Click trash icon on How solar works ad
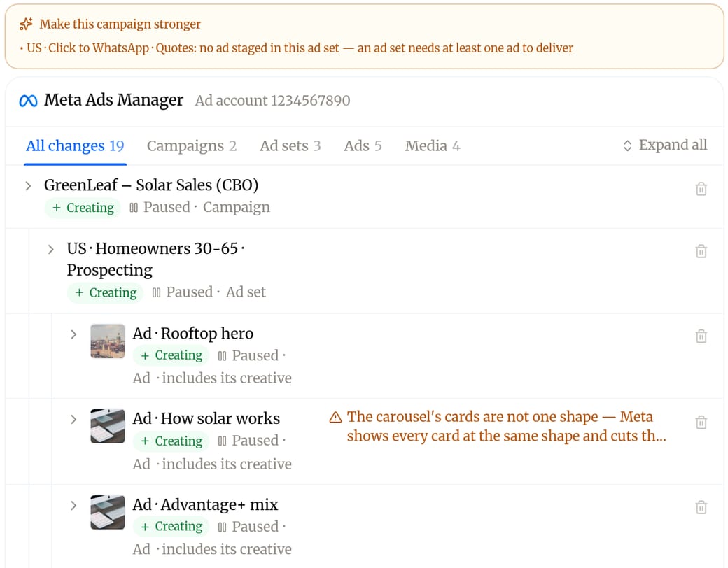728x568 pixels. (x=701, y=423)
